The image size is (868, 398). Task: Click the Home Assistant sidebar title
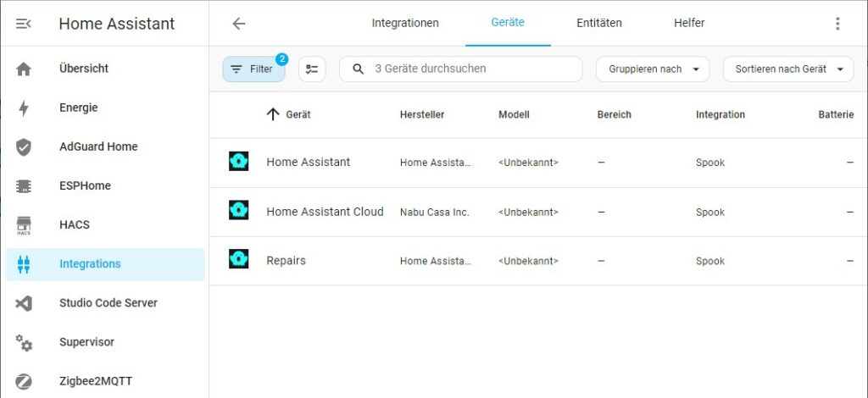117,24
